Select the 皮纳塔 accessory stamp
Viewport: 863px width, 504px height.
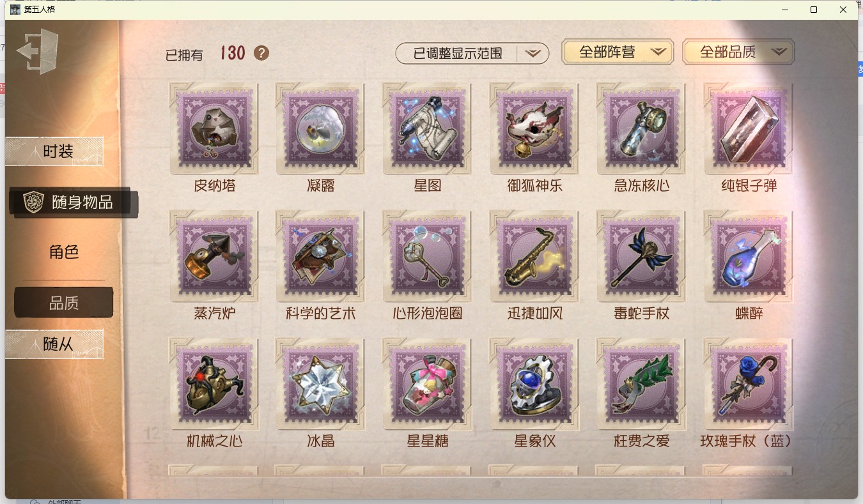(214, 128)
